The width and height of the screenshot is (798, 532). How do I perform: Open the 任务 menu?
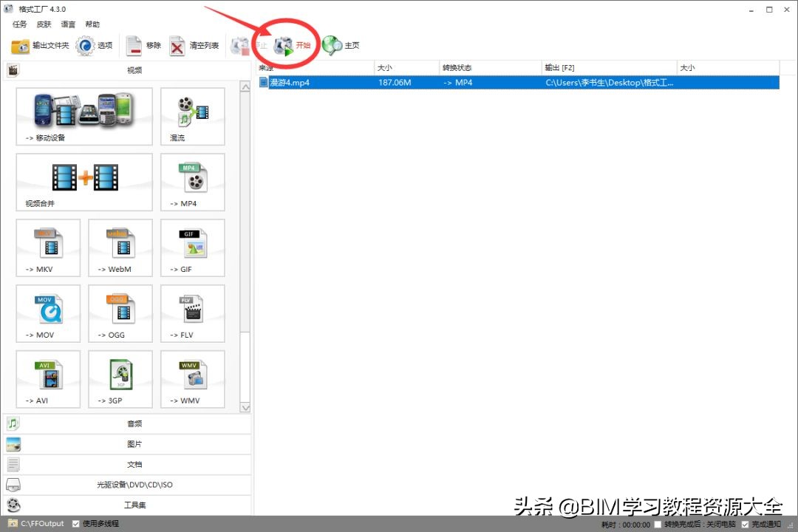(19, 24)
